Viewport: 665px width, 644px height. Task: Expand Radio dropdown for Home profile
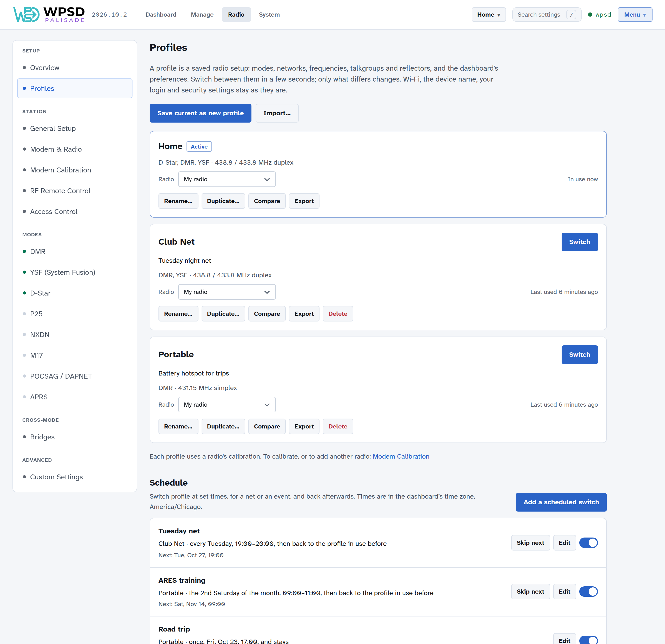pyautogui.click(x=227, y=179)
